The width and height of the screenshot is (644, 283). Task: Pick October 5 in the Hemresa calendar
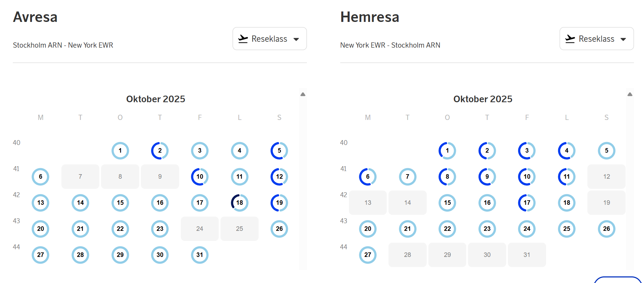coord(607,151)
